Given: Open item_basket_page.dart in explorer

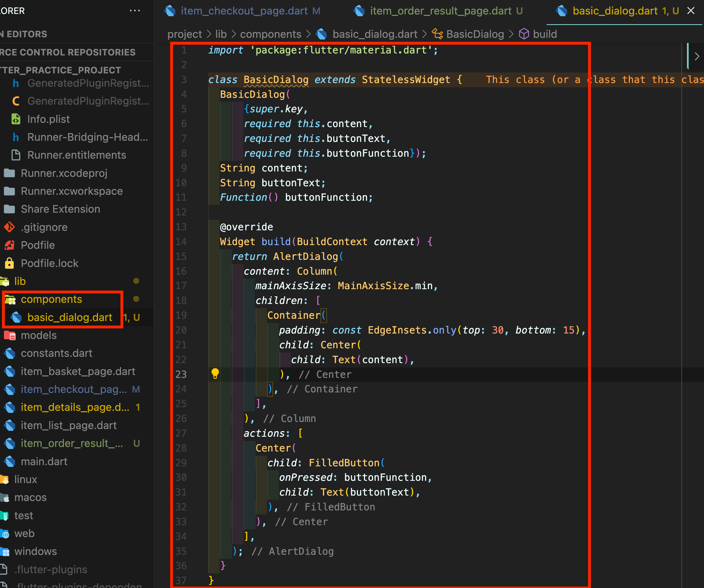Looking at the screenshot, I should click(x=78, y=371).
